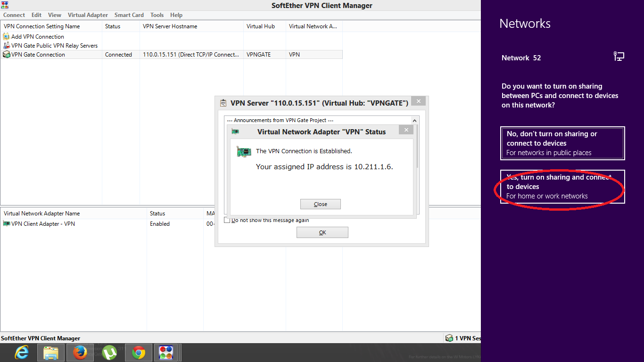This screenshot has width=644, height=362.
Task: Click 'Your assigned IP address is 10.211.1.6' text
Action: coord(324,166)
